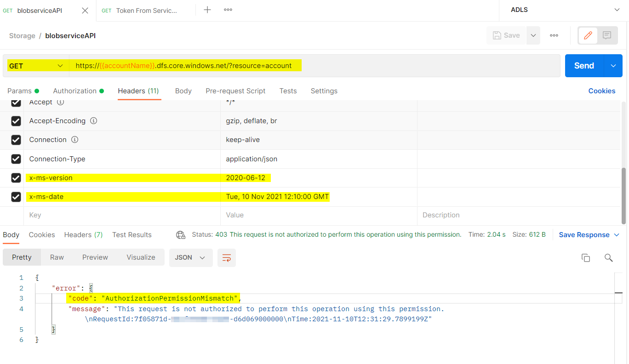
Task: Select the Headers (11) request tab
Action: 138,91
